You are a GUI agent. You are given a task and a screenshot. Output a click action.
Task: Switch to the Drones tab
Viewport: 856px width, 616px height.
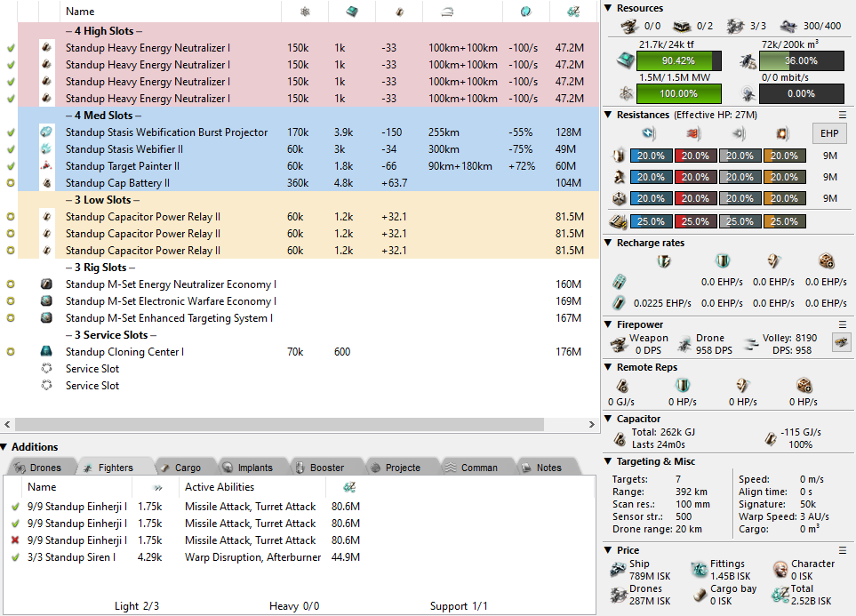38,468
